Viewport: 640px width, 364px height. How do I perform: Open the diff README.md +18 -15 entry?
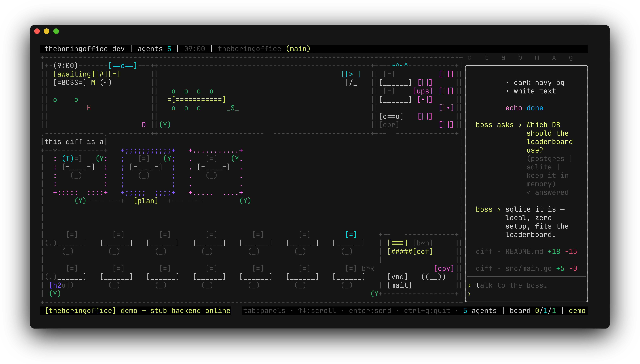click(x=526, y=252)
